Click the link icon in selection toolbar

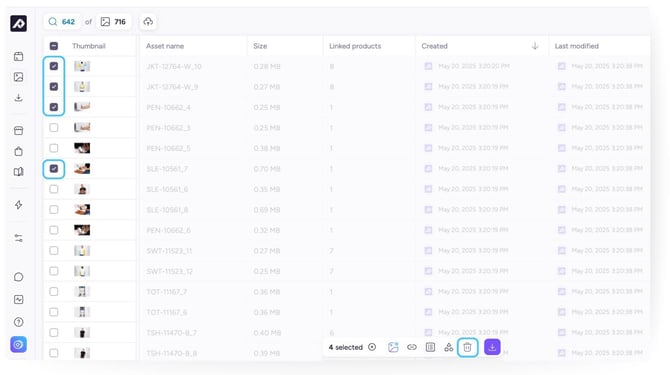click(x=412, y=347)
